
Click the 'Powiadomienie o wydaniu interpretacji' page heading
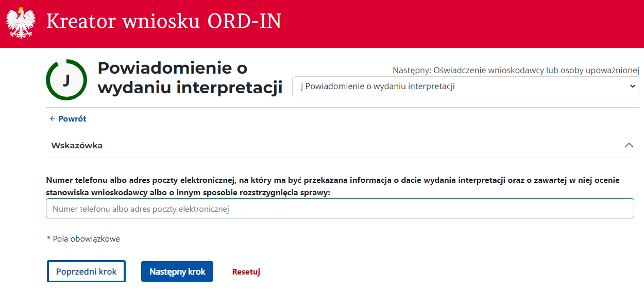tap(190, 78)
